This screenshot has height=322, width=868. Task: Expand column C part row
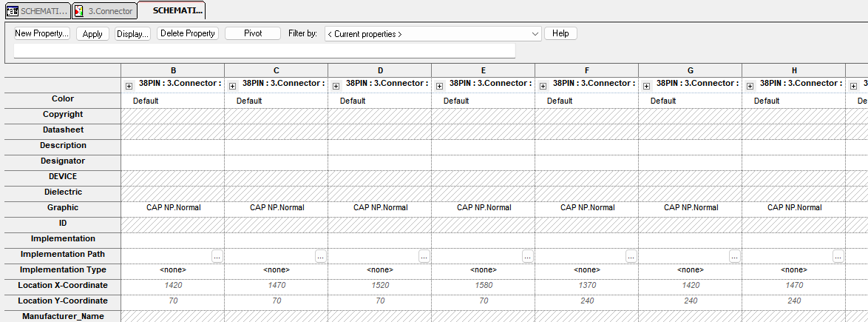232,86
